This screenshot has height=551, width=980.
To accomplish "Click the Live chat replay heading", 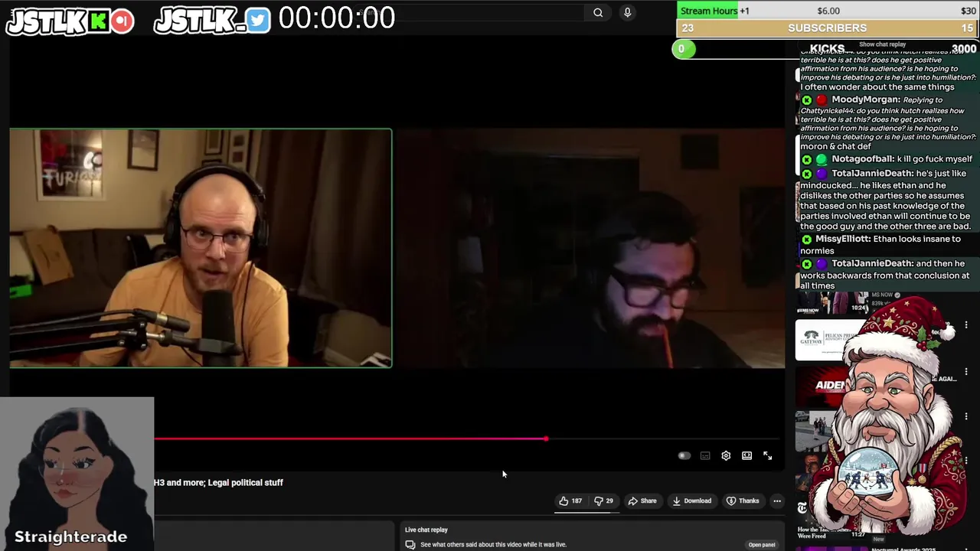I will [426, 530].
